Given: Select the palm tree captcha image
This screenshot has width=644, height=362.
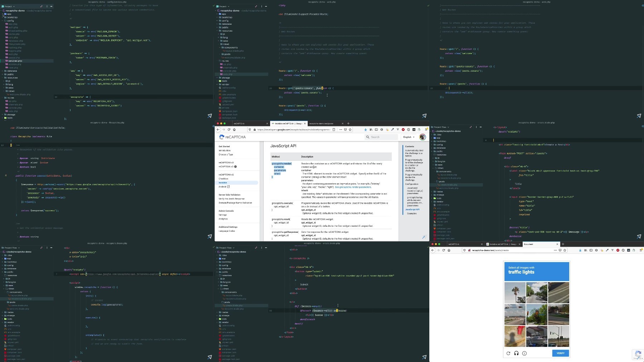Looking at the screenshot, I should point(515,293).
